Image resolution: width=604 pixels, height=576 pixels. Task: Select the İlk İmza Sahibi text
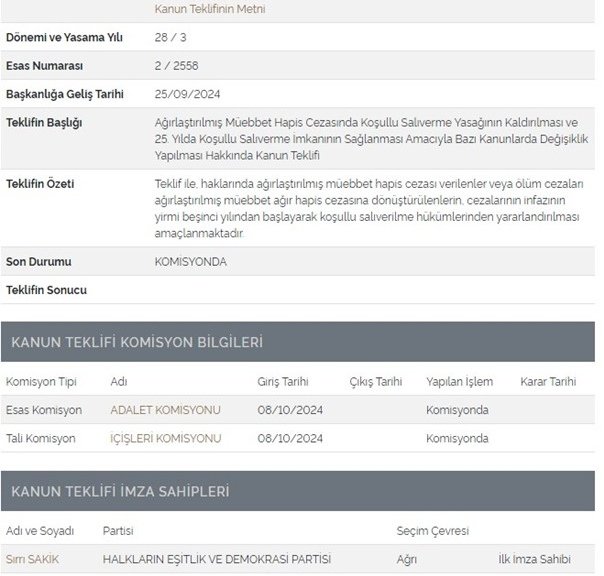[535, 559]
